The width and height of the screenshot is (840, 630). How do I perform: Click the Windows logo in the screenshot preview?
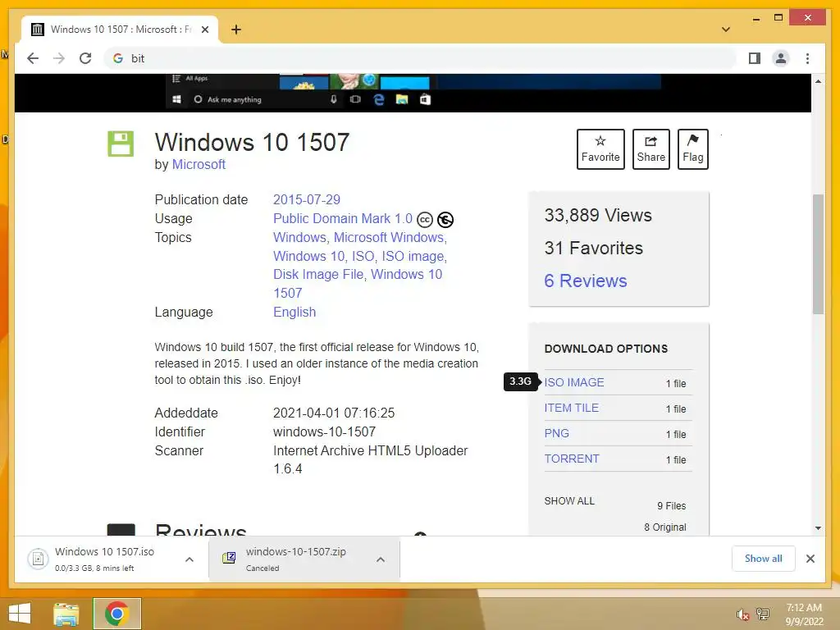pyautogui.click(x=177, y=99)
